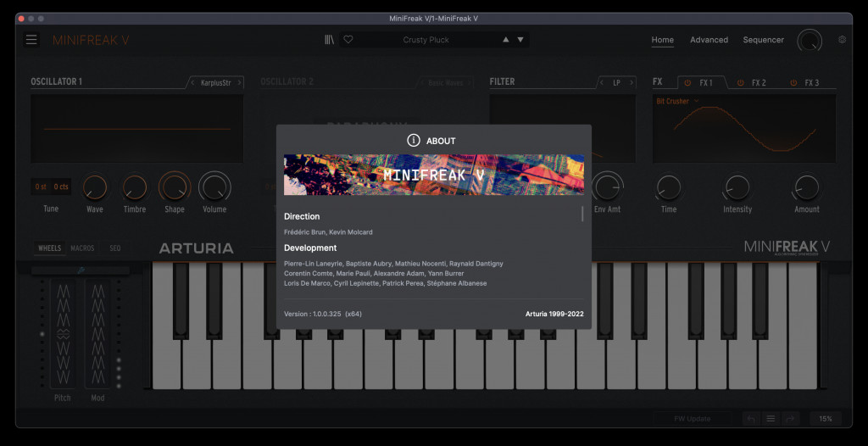Click the Oscillator 1 Timbre knob

[135, 187]
